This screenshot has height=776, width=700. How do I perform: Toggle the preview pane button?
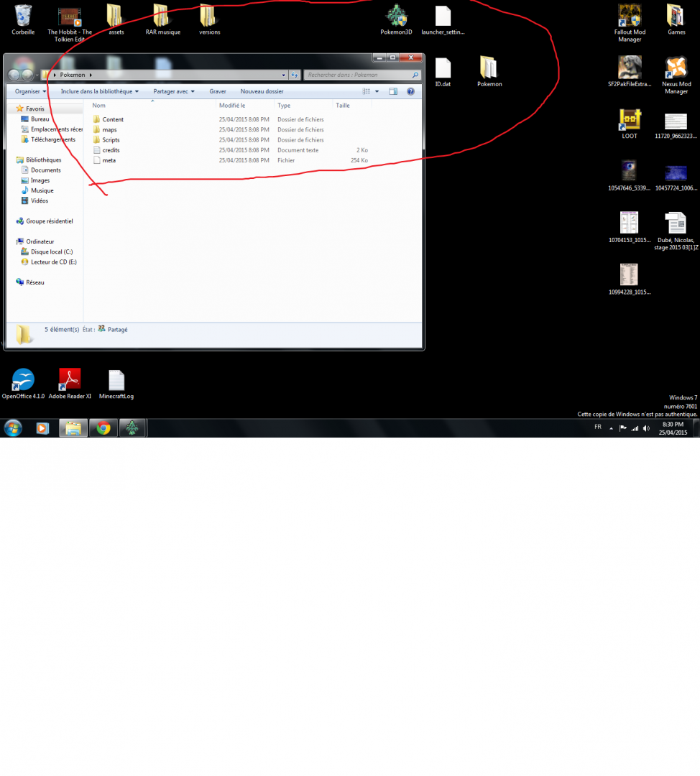point(393,91)
